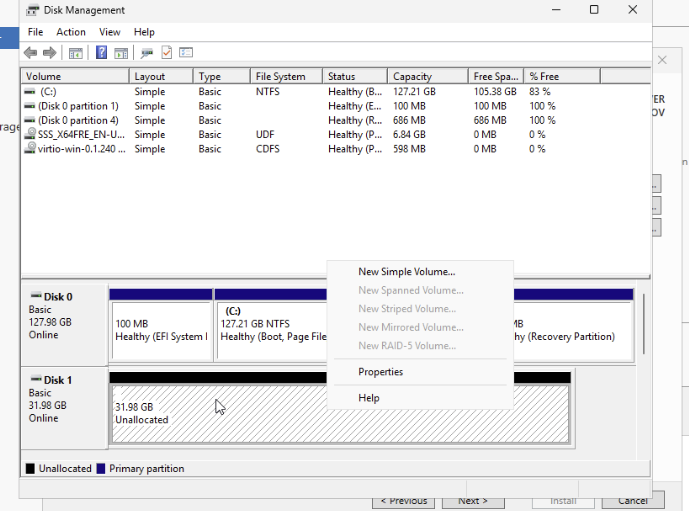
Task: Click the disk drive toolbar icon
Action: [147, 53]
